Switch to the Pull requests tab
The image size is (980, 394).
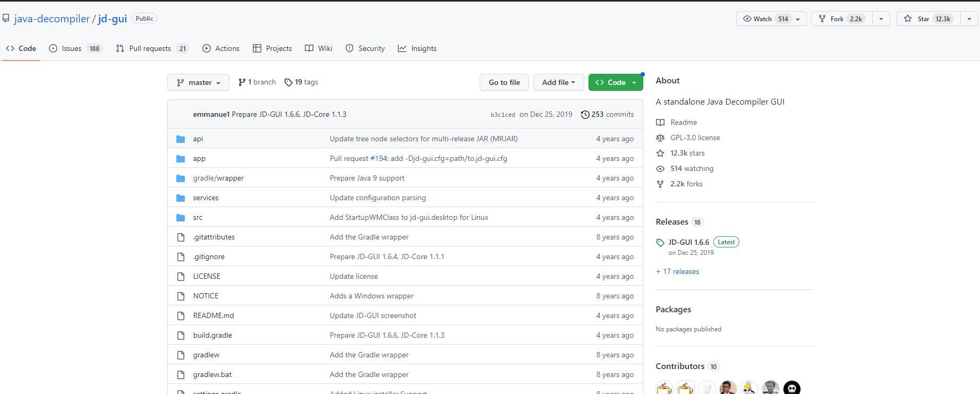pyautogui.click(x=152, y=48)
